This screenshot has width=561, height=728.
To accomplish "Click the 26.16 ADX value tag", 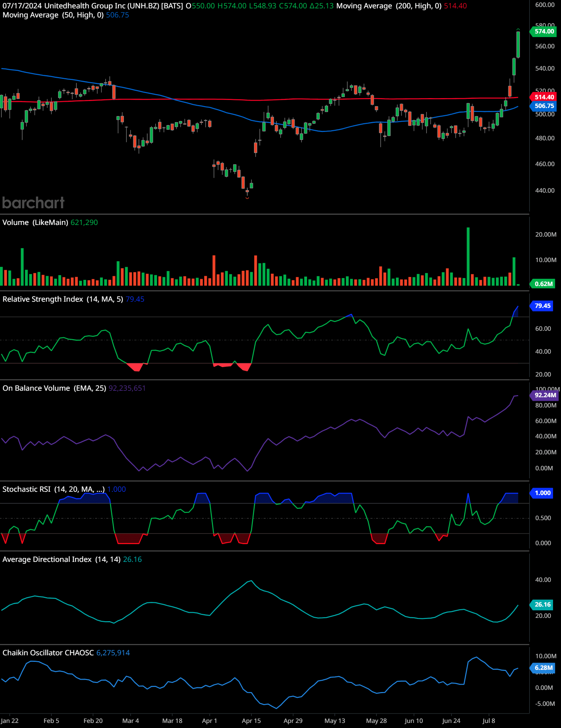I will [542, 604].
